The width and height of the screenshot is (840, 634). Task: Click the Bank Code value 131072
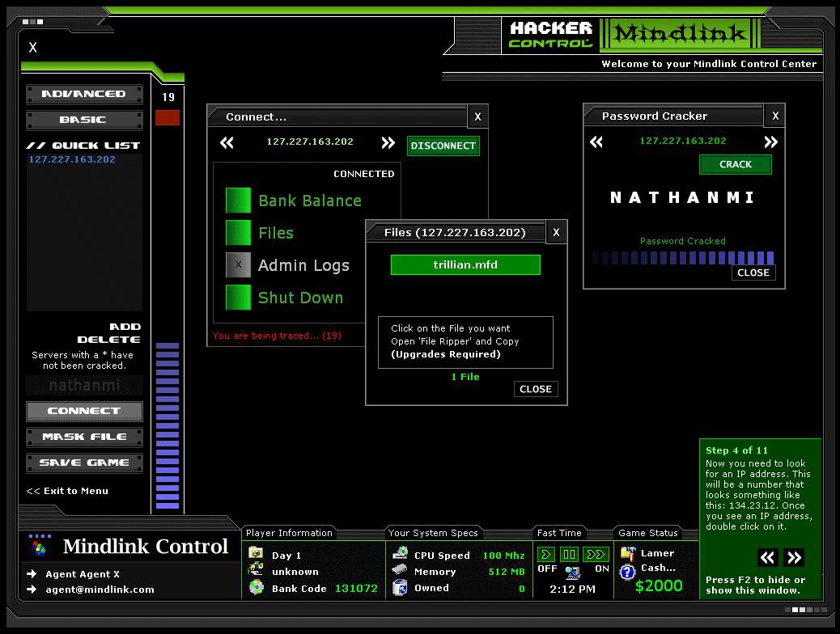click(356, 589)
